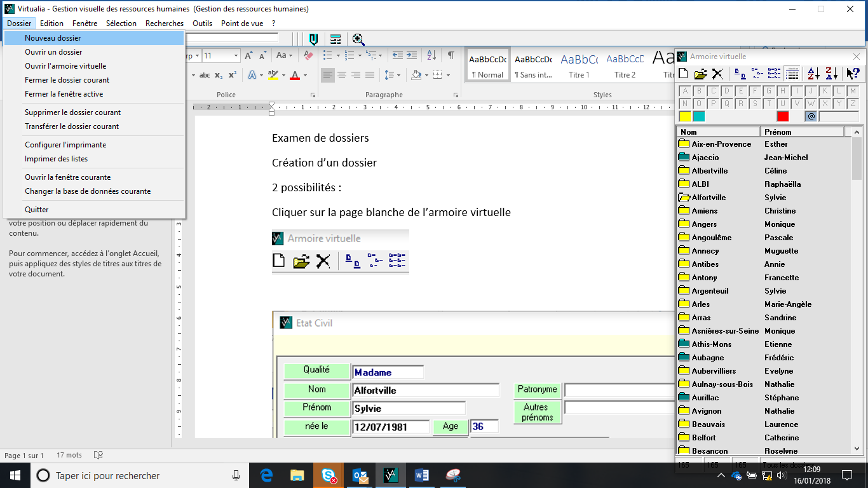
Task: Select the cyan color filter swatch
Action: click(698, 116)
